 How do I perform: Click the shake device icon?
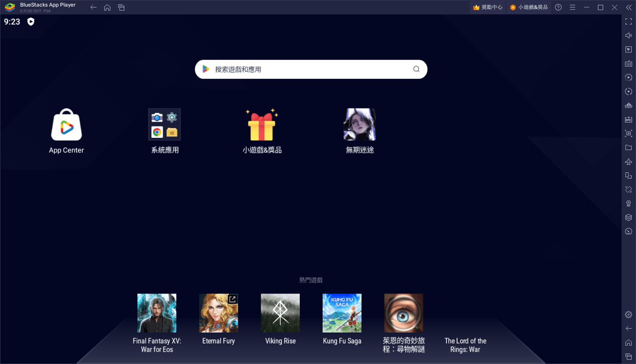point(629,189)
